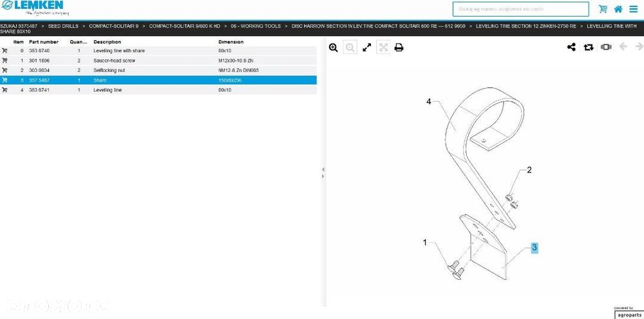Add Levelling tine with share to cart
The height and width of the screenshot is (319, 644).
point(5,51)
